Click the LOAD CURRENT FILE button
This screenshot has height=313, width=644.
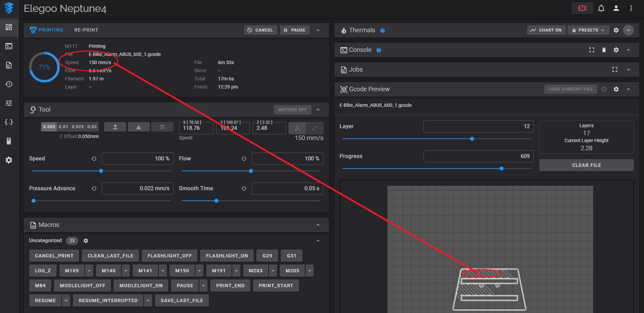(x=571, y=89)
